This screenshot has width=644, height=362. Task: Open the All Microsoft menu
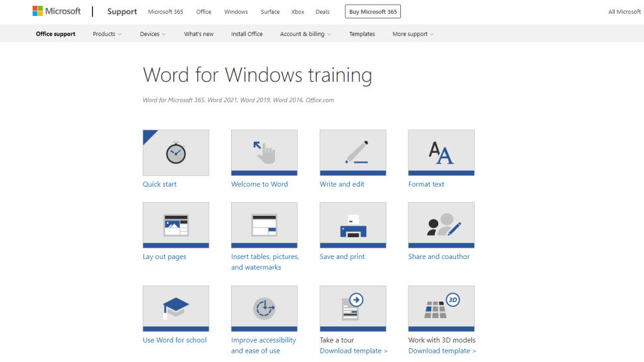click(x=624, y=12)
